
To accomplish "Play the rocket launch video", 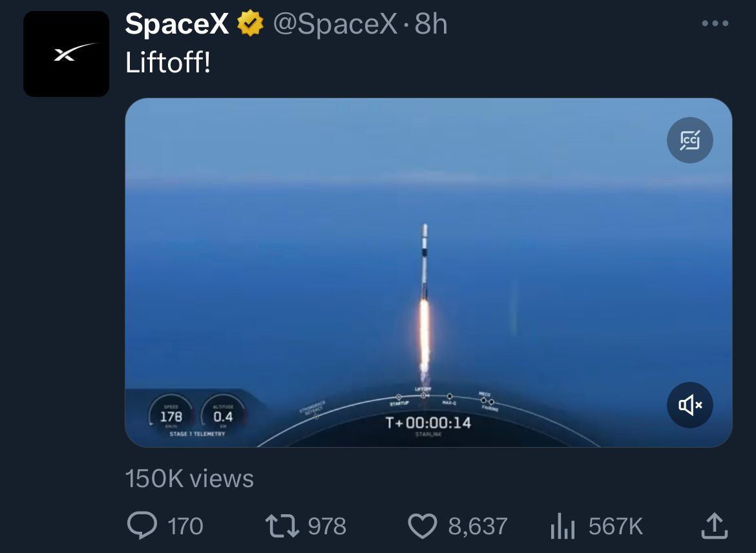I will pos(428,273).
